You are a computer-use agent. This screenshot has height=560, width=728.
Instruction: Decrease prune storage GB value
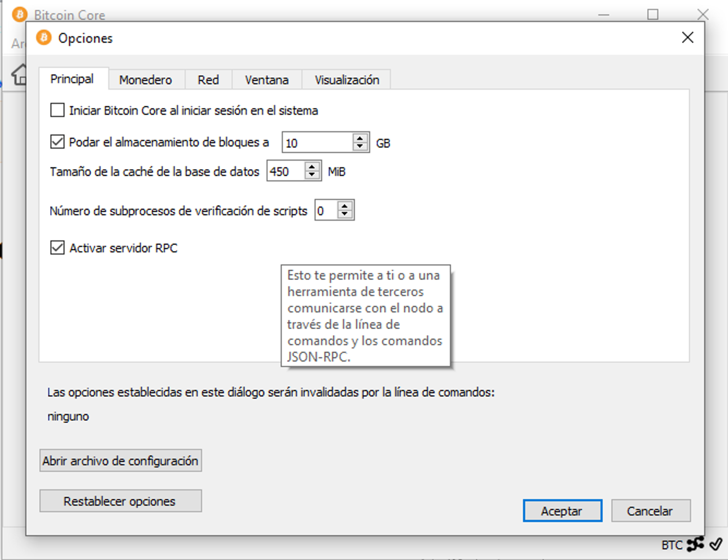coord(360,146)
